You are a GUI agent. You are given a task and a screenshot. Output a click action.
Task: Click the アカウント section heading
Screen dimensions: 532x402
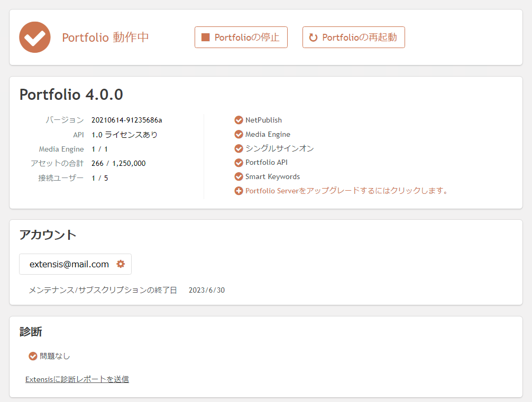(48, 235)
